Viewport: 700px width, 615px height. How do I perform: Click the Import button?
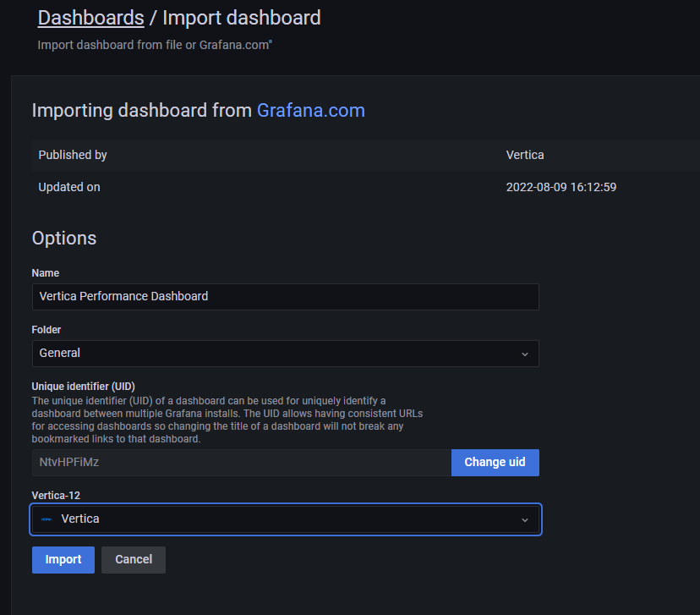[x=63, y=560]
